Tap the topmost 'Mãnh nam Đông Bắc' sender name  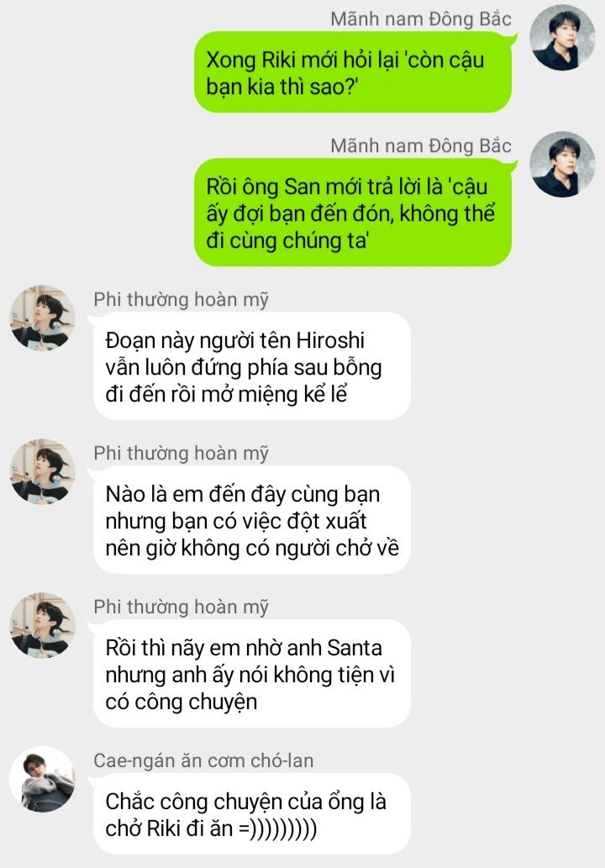[x=421, y=18]
